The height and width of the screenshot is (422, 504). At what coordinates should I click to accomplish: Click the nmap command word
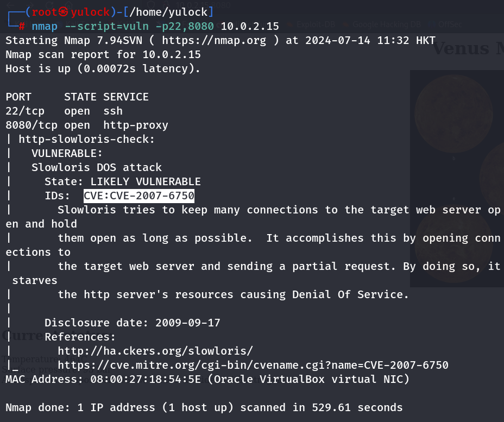pos(45,26)
